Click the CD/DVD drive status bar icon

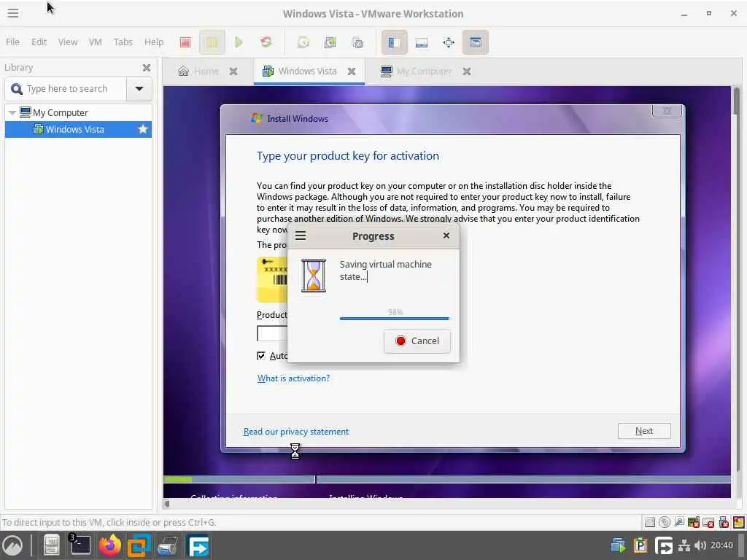(x=665, y=522)
